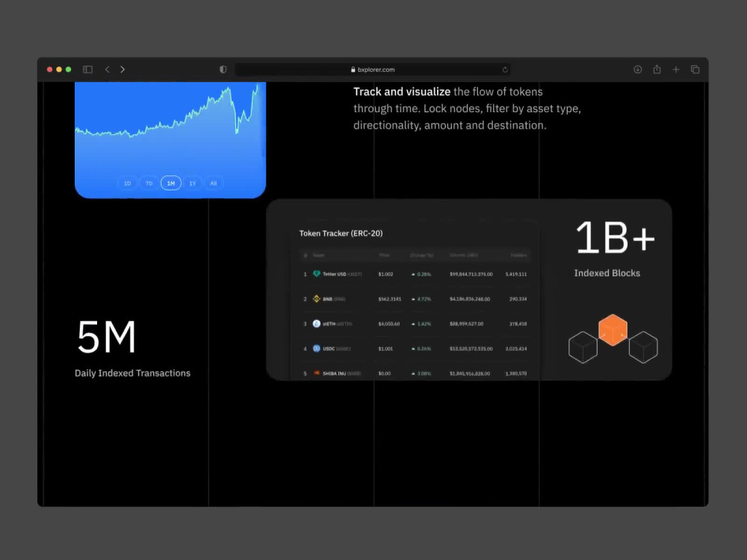Viewport: 747px width, 560px height.
Task: Click the Tether USD token icon
Action: (316, 274)
